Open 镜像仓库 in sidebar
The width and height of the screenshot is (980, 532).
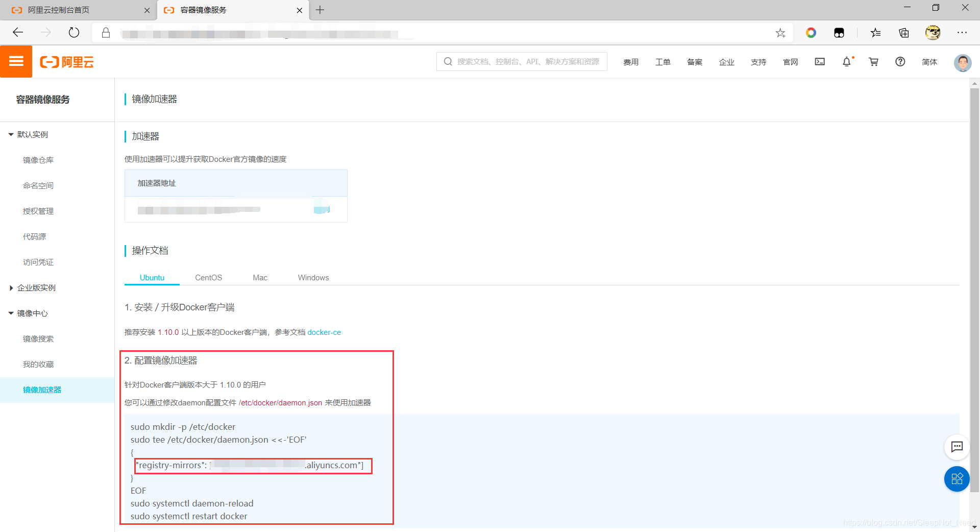[x=38, y=160]
